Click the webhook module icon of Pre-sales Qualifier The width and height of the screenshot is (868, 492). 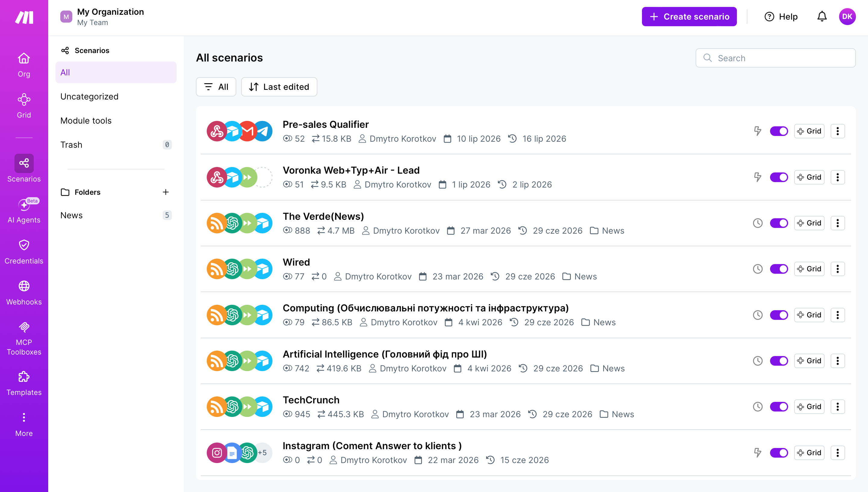[216, 131]
